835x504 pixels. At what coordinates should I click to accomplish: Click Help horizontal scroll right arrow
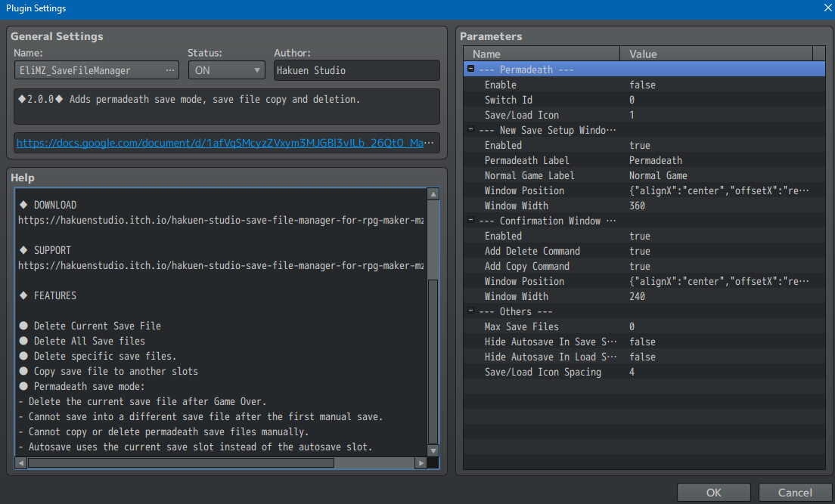[x=421, y=463]
